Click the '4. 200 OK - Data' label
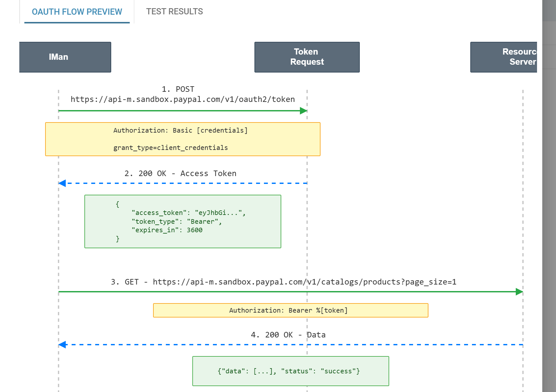Viewport: 556px width, 392px height. click(x=288, y=335)
